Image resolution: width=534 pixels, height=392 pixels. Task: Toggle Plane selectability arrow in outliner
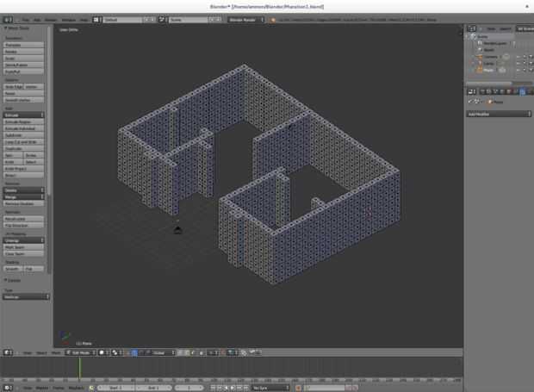click(x=525, y=70)
